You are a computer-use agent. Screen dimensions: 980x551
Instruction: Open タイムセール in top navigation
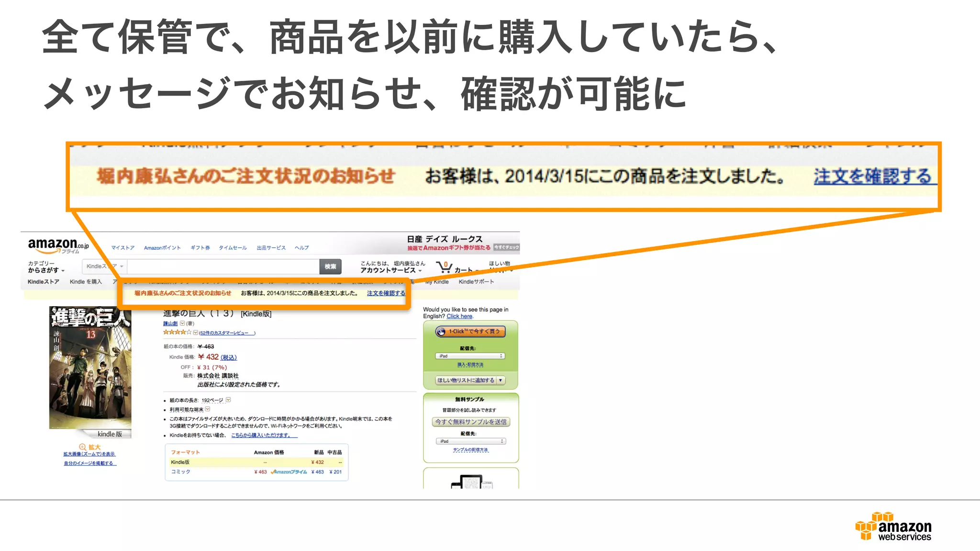[x=233, y=248]
